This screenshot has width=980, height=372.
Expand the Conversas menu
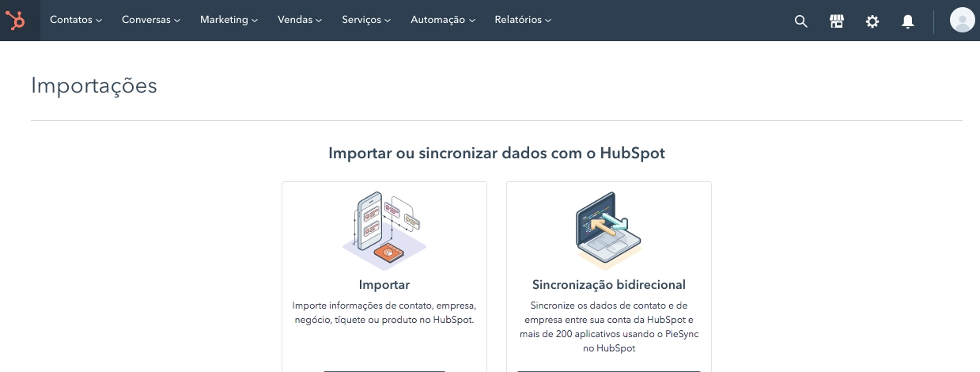coord(151,20)
